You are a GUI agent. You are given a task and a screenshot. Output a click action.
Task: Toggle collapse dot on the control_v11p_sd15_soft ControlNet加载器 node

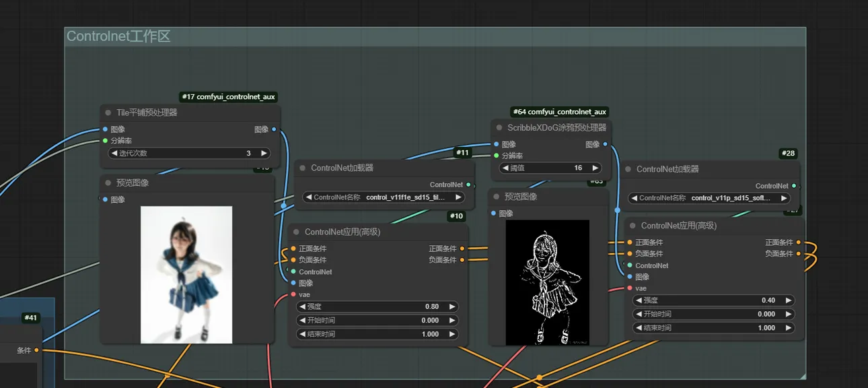[x=628, y=169]
